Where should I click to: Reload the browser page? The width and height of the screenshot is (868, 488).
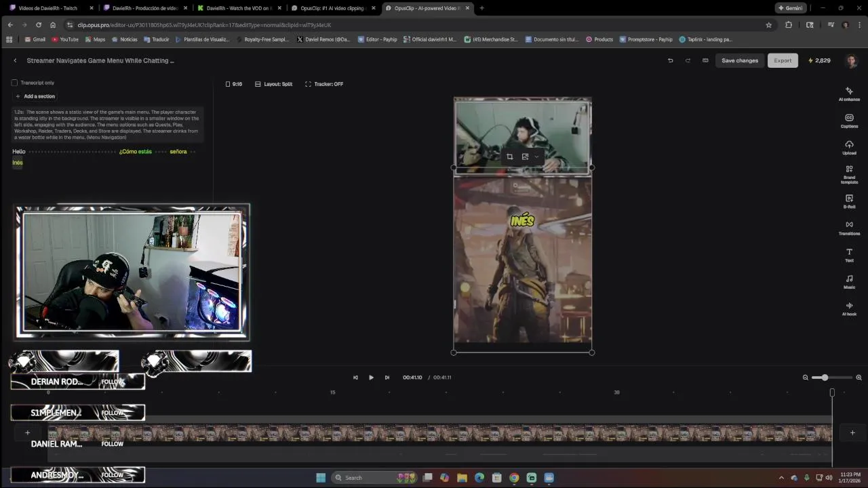pos(38,25)
